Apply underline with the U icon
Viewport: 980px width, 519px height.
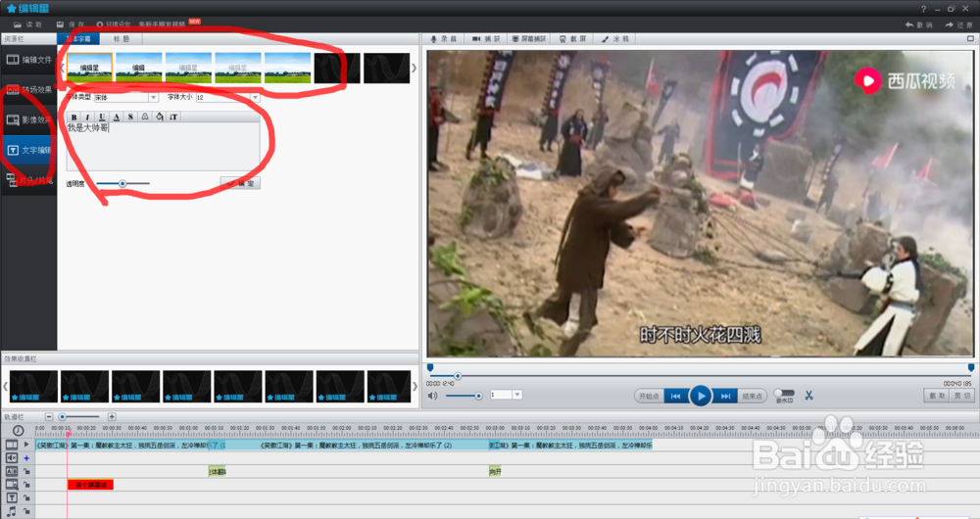point(102,117)
